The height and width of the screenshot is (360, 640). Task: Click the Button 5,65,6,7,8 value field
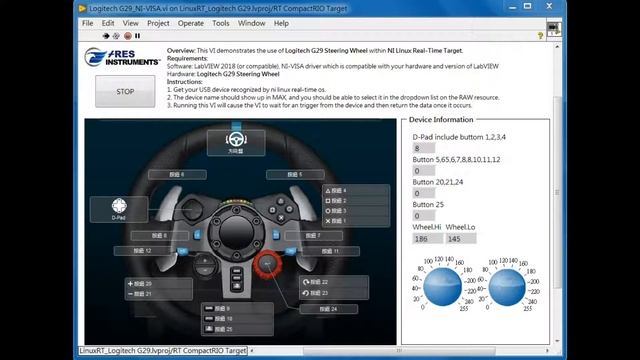[424, 171]
